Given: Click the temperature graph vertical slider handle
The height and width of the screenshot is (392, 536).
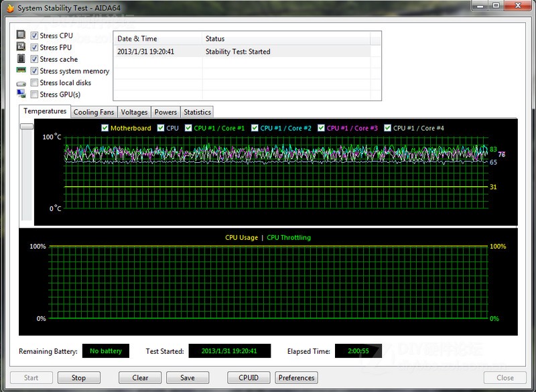Looking at the screenshot, I should pyautogui.click(x=27, y=126).
